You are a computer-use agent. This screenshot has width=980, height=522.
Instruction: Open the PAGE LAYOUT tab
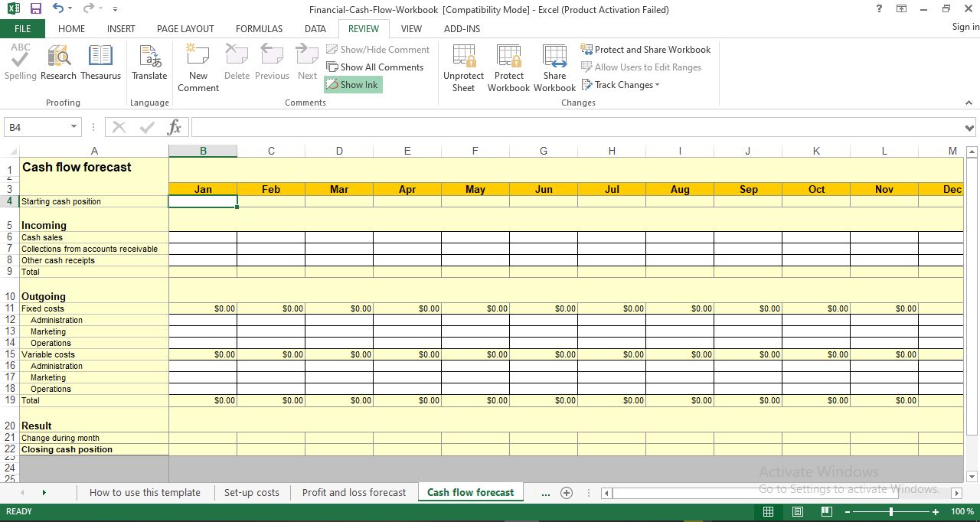pos(185,29)
